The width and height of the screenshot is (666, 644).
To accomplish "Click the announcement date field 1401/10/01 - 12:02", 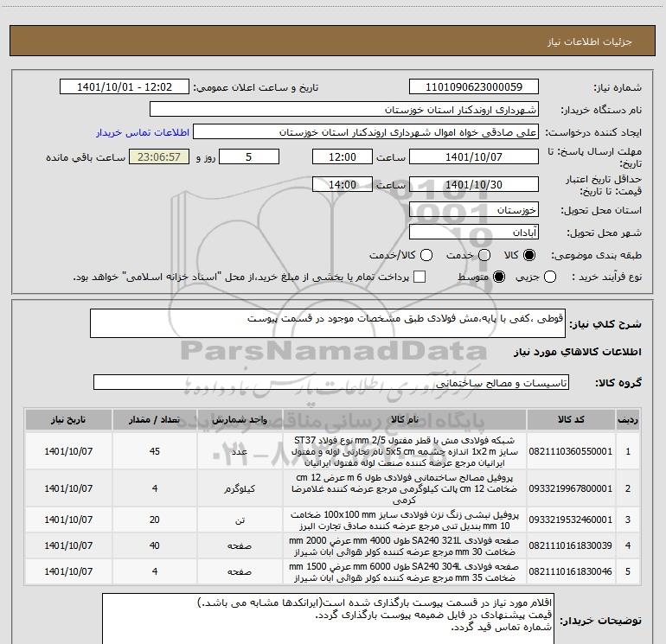I will coord(124,87).
